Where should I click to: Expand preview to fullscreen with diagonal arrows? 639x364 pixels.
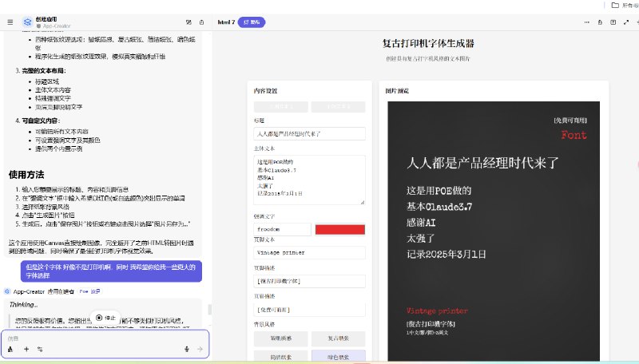pyautogui.click(x=626, y=22)
